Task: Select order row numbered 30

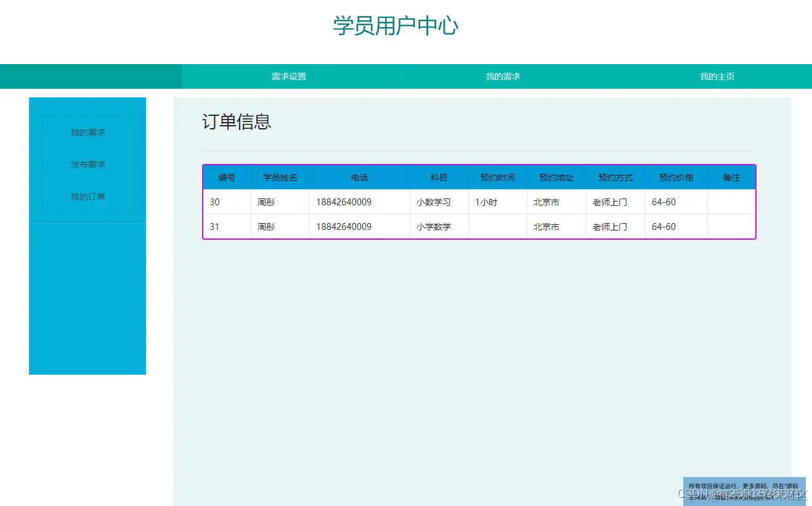Action: [214, 202]
